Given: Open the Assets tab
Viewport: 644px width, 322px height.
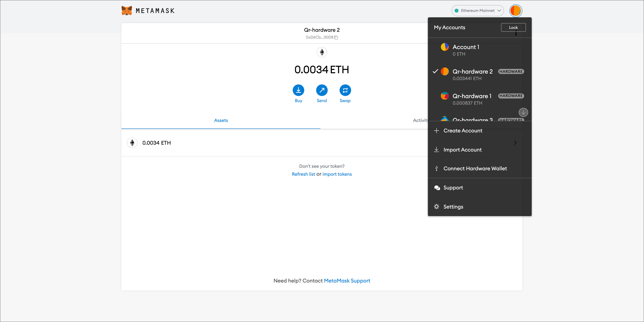Looking at the screenshot, I should click(x=221, y=120).
